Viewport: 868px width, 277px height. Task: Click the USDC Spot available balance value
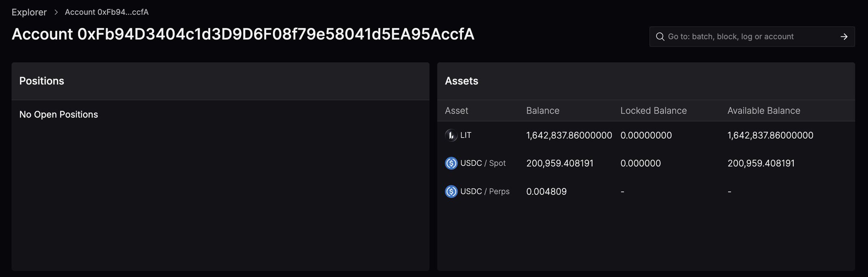pyautogui.click(x=761, y=163)
